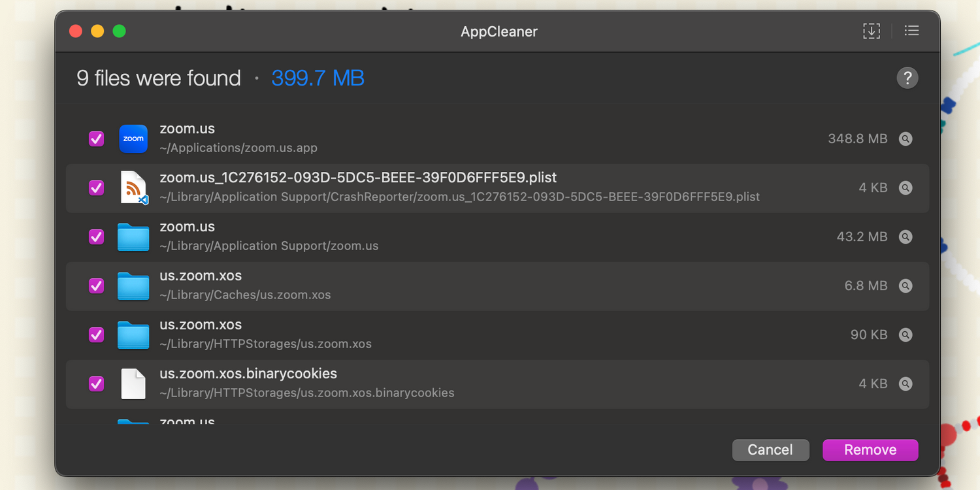Screen dimensions: 980x490
Task: Select the zoom.us_1C276152 plist file name
Action: (x=358, y=178)
